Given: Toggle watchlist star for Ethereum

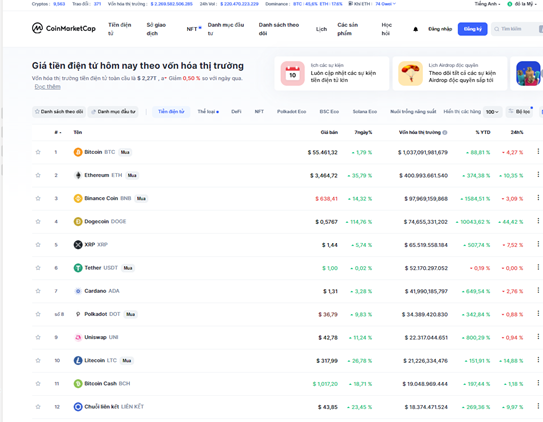Looking at the screenshot, I should (x=38, y=175).
